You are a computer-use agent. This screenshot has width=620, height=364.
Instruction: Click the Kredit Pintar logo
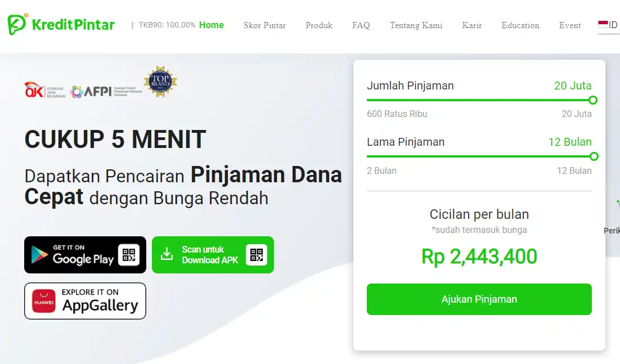[x=61, y=25]
